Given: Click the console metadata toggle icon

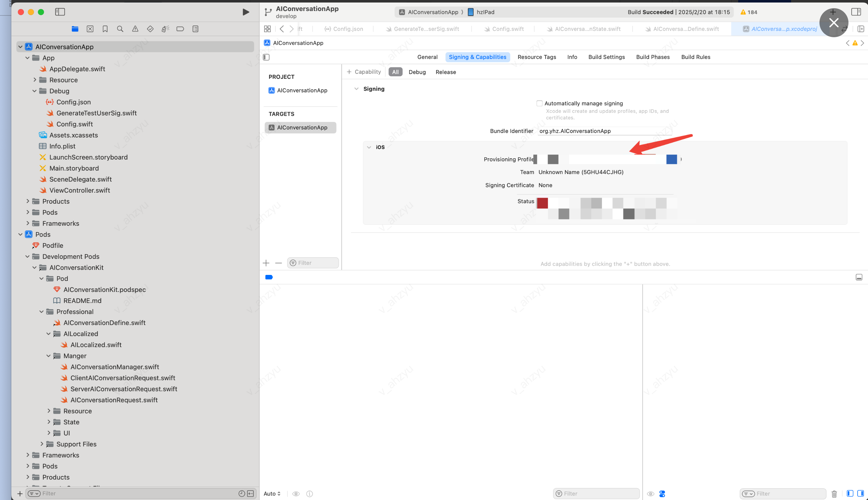Looking at the screenshot, I should pyautogui.click(x=662, y=493).
